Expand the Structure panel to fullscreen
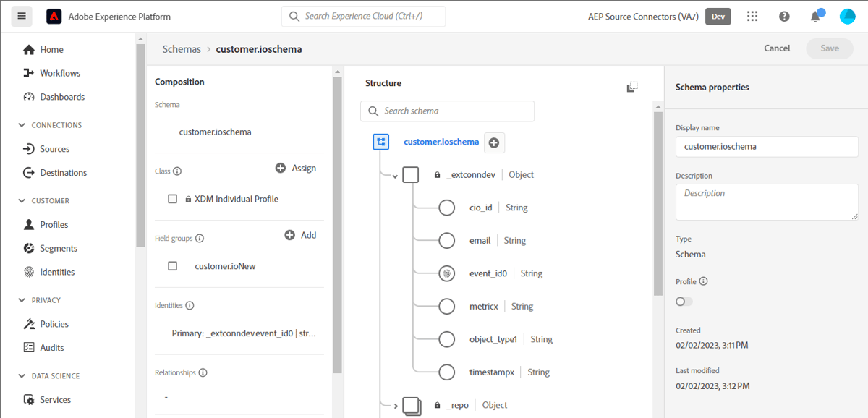The image size is (868, 418). pos(632,85)
